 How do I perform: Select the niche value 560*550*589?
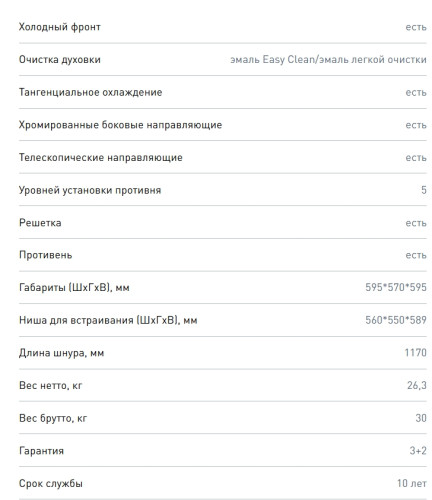tap(396, 320)
